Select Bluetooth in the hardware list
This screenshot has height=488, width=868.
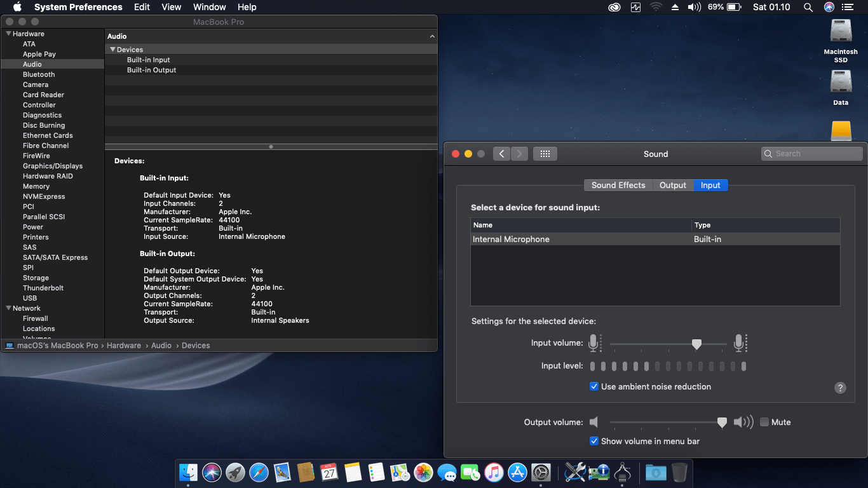(39, 74)
